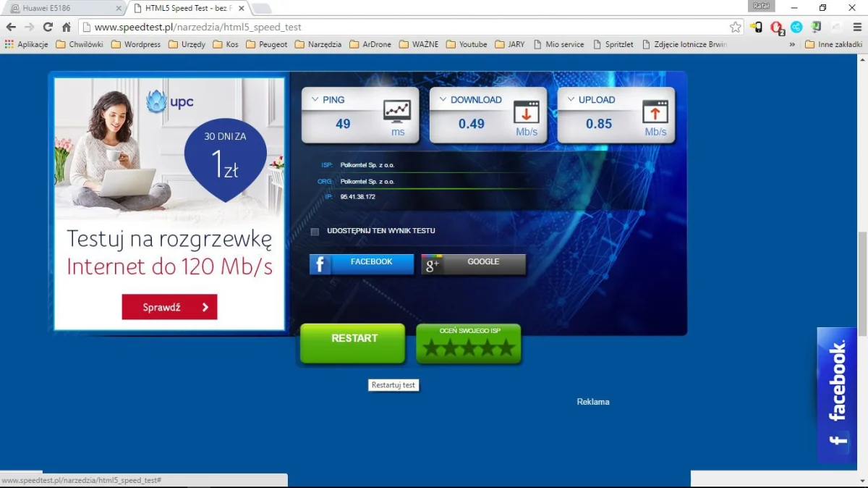Open the Chwilówki bookmark folder
Image resolution: width=868 pixels, height=488 pixels.
click(80, 44)
